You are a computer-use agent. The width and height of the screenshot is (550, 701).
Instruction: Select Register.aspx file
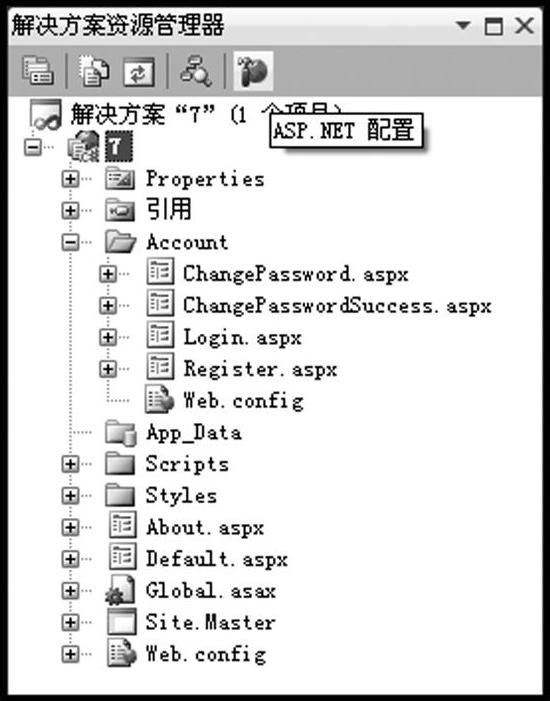260,369
